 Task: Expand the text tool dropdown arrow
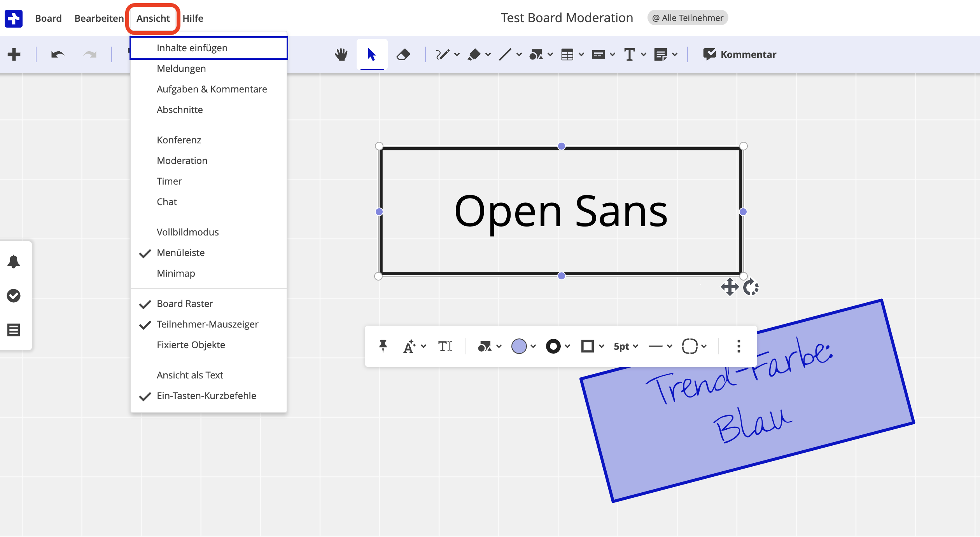(644, 54)
